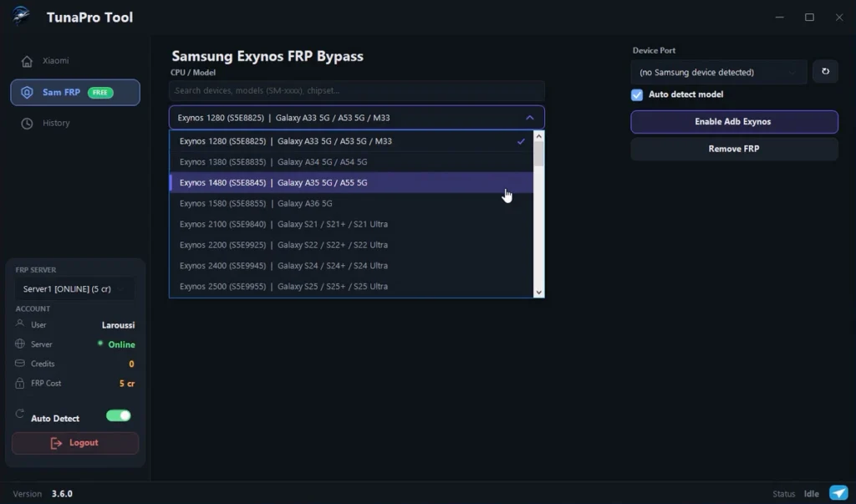Screen dimensions: 856x504
Task: Open the Telegram icon in status bar
Action: tap(838, 493)
